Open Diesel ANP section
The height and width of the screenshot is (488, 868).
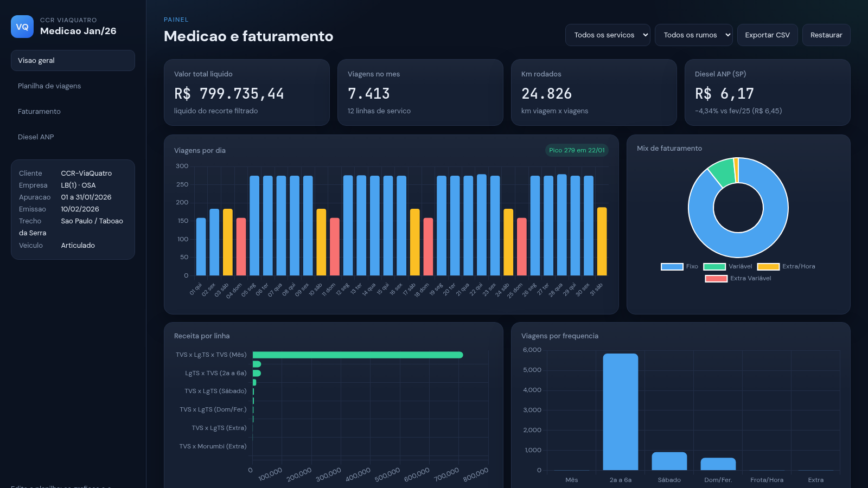pyautogui.click(x=73, y=137)
